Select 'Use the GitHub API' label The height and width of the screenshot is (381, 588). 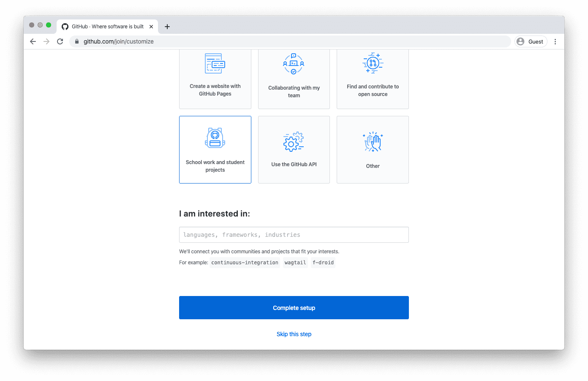click(x=294, y=164)
